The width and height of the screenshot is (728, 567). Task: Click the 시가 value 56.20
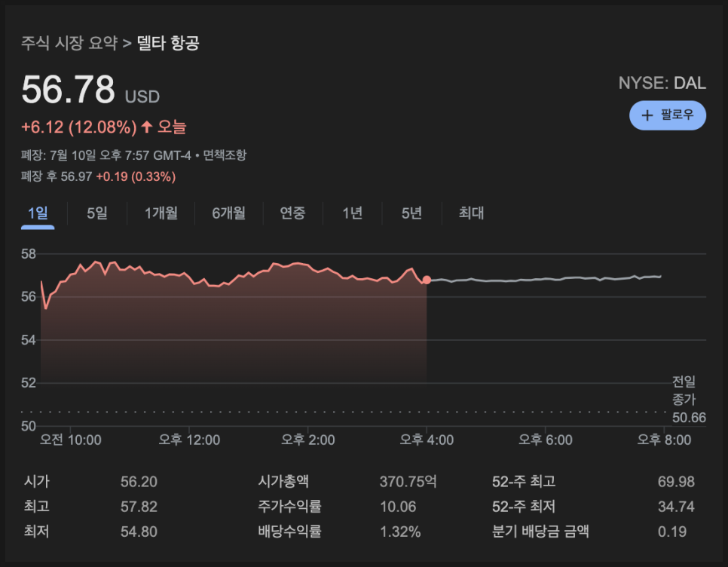[139, 482]
